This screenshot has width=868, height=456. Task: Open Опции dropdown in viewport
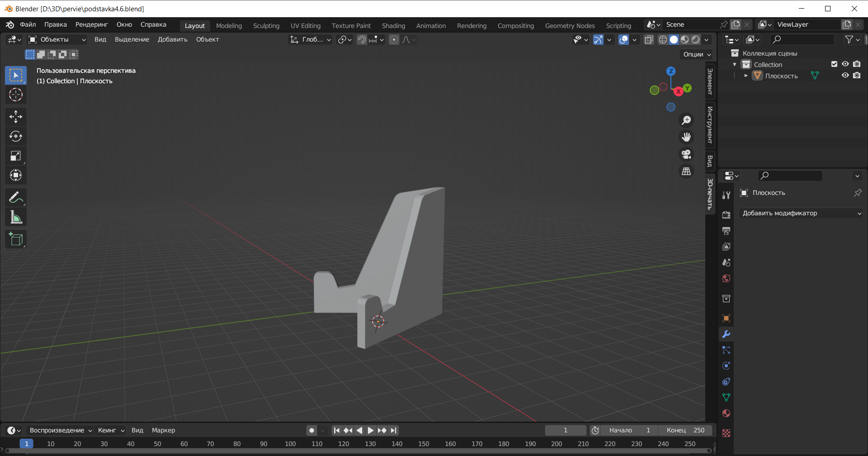(697, 54)
